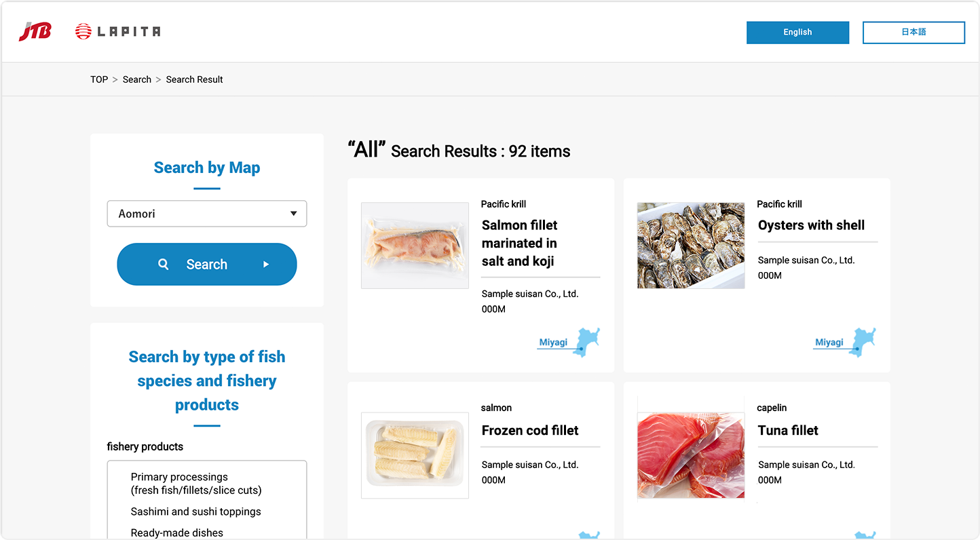Open the oysters with shell thumbnail

click(691, 246)
